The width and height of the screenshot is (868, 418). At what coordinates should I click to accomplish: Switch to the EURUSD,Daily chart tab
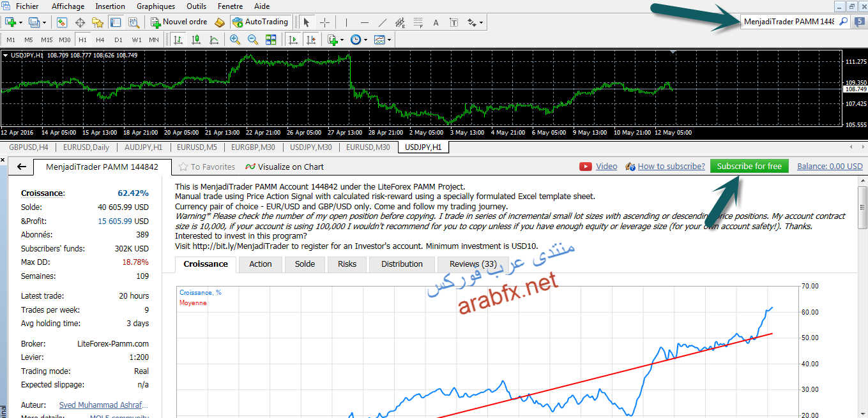point(86,147)
